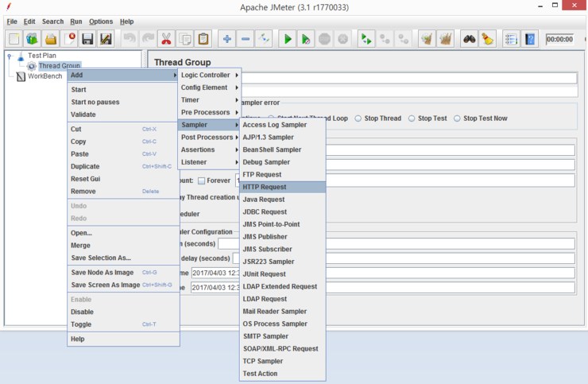The width and height of the screenshot is (588, 384).
Task: Start the test with the green play icon
Action: (288, 39)
